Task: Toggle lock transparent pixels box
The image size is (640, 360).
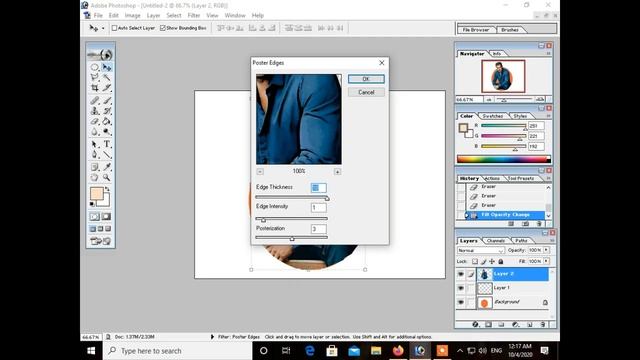Action: [x=475, y=261]
